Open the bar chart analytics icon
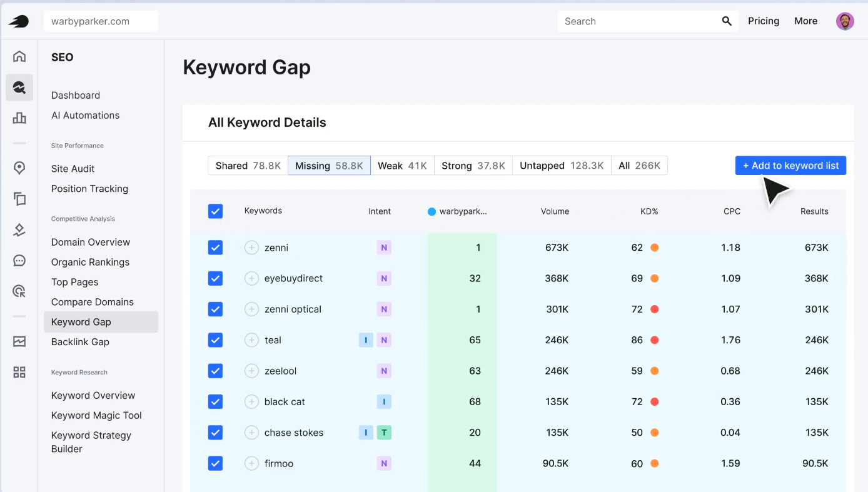Screen dimensions: 868x492 (x=19, y=118)
